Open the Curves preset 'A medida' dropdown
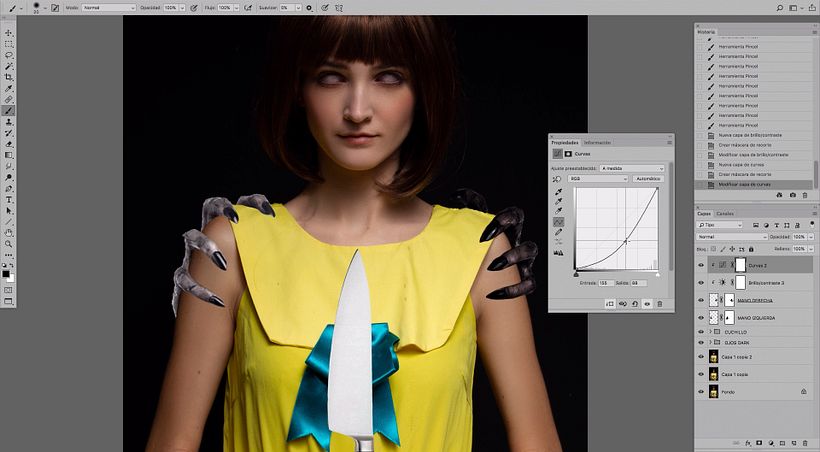The height and width of the screenshot is (452, 820). (x=632, y=168)
